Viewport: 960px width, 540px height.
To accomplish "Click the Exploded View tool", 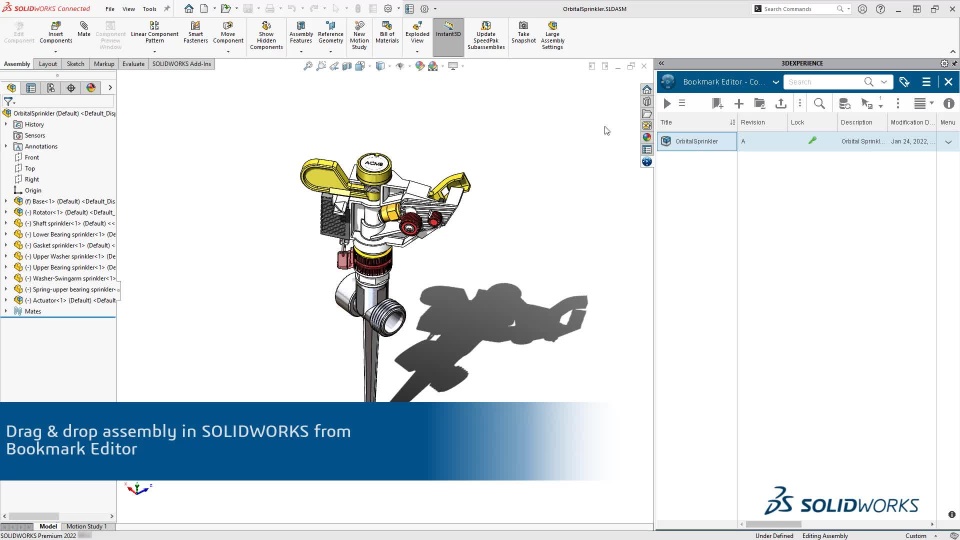I will tap(417, 32).
